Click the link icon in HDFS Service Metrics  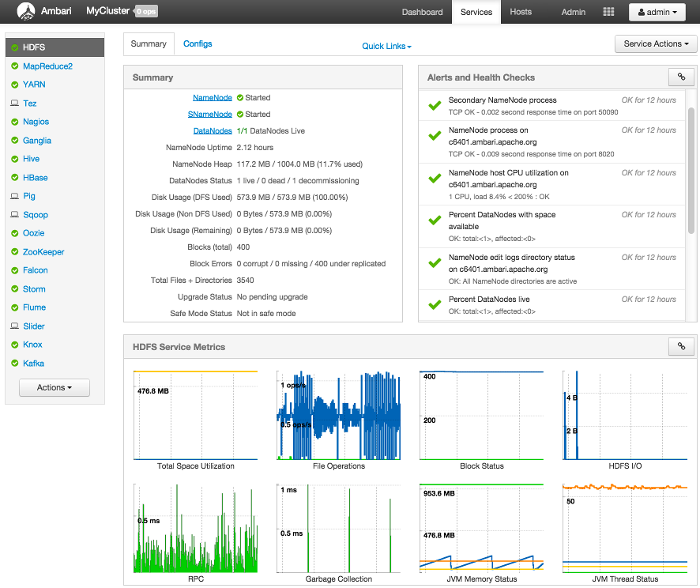(681, 346)
